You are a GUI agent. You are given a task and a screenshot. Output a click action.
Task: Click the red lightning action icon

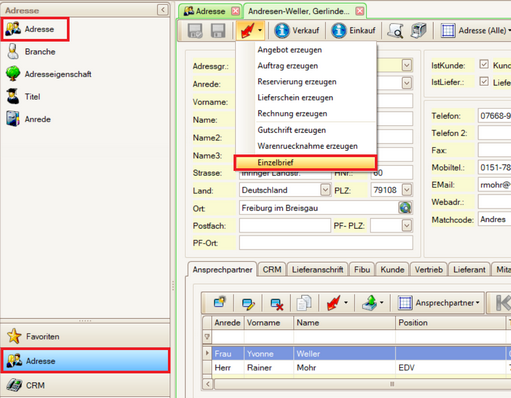[247, 31]
